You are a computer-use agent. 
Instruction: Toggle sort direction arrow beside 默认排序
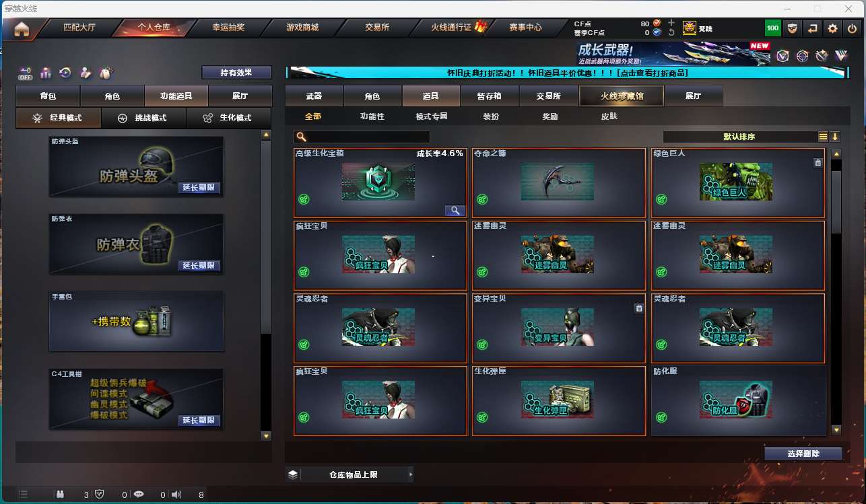[x=835, y=137]
